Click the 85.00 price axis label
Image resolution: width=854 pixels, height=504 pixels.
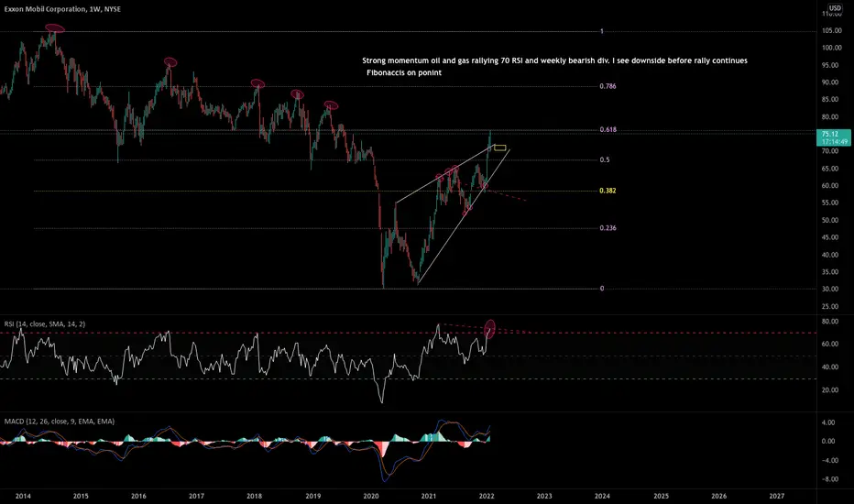coord(832,100)
